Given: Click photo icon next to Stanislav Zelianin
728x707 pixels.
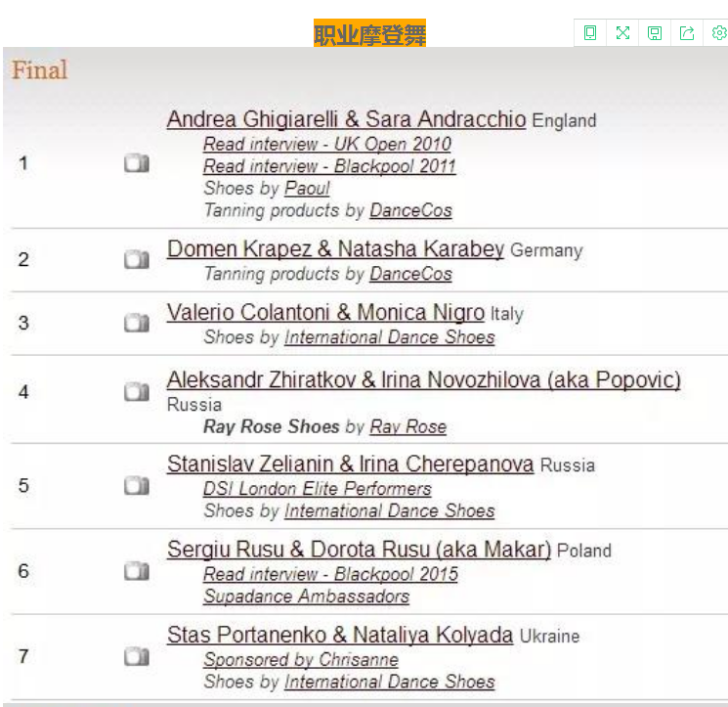Looking at the screenshot, I should click(x=137, y=485).
